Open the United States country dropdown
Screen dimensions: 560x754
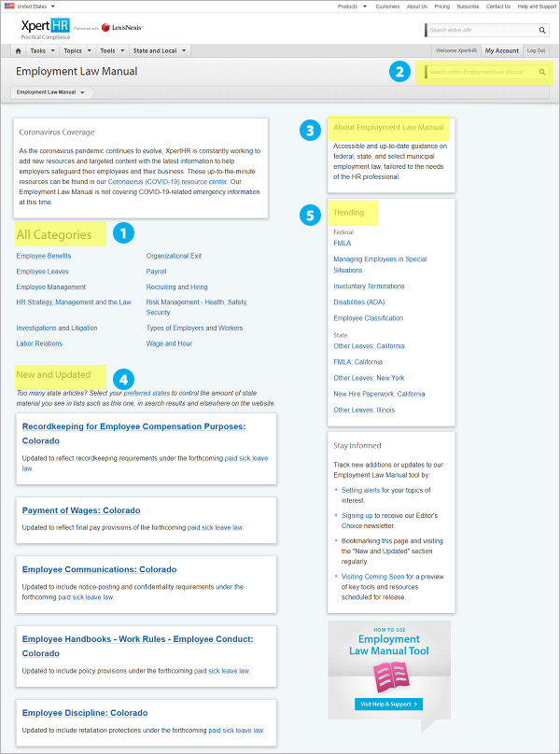tap(52, 7)
